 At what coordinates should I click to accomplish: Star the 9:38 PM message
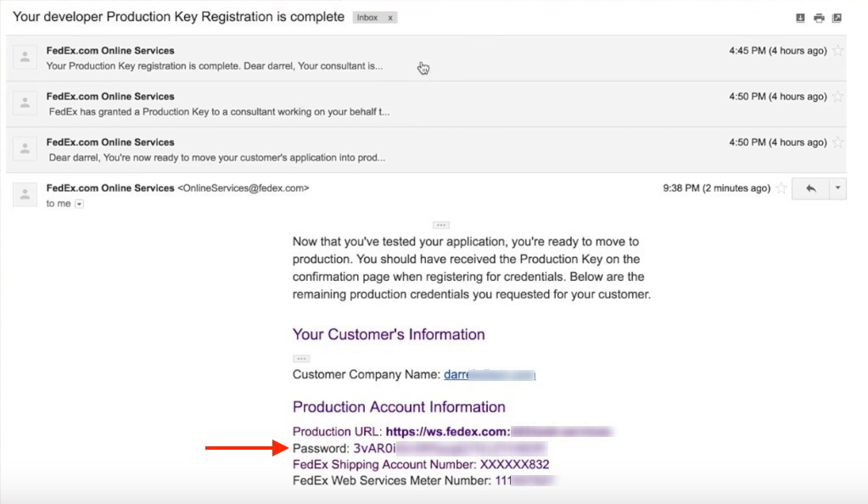coord(781,188)
